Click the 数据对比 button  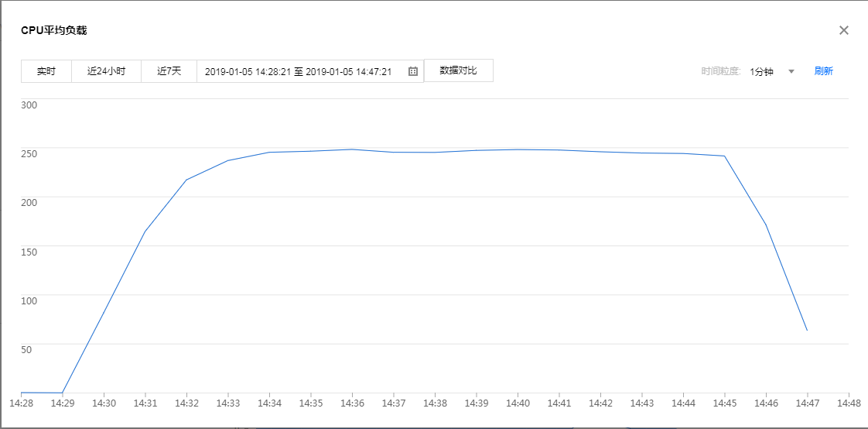point(458,70)
